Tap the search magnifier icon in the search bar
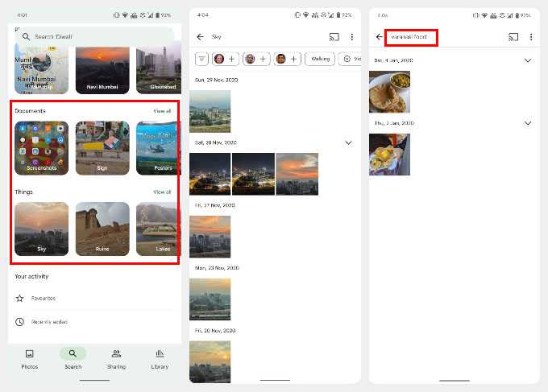 click(26, 36)
